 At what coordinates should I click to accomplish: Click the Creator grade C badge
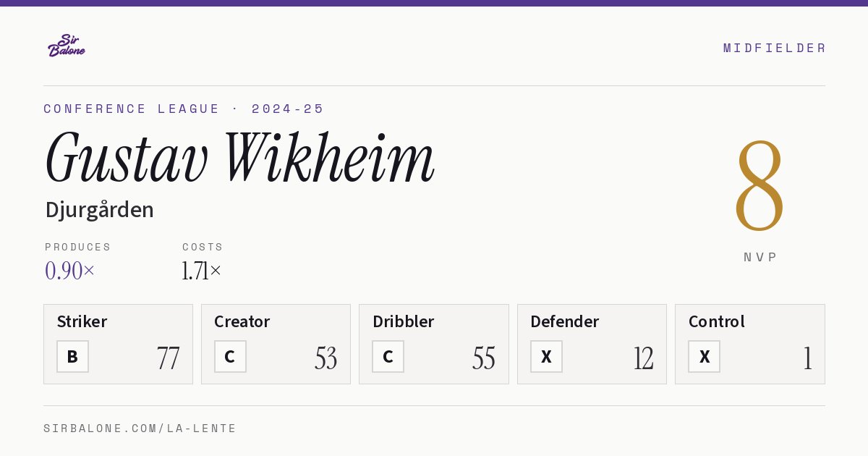(230, 356)
